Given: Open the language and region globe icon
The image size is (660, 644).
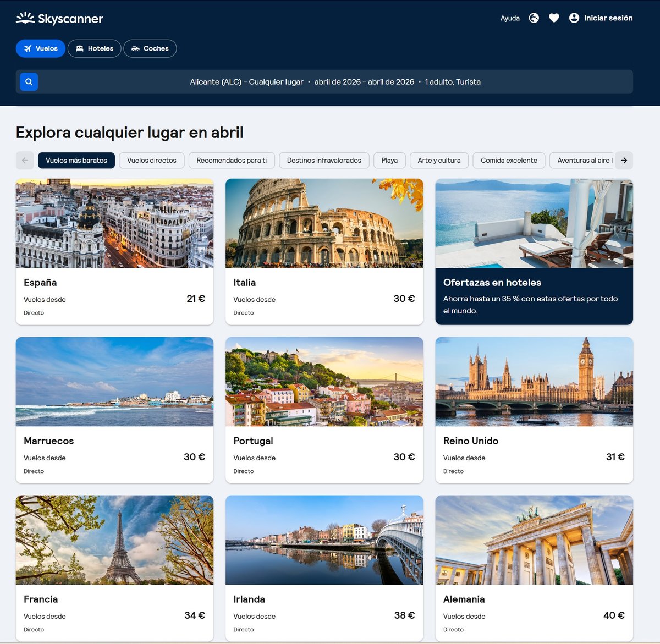Looking at the screenshot, I should coord(533,18).
